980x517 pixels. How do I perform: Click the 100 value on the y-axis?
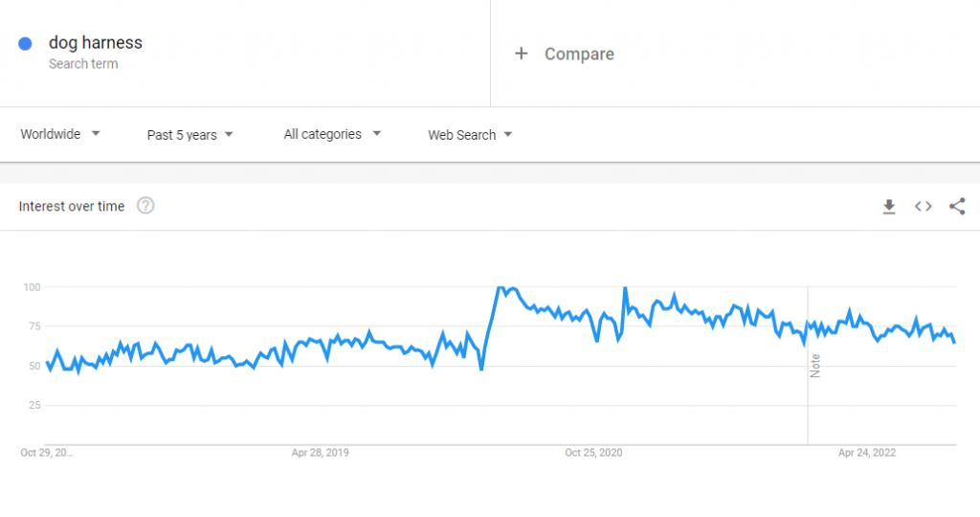pyautogui.click(x=32, y=287)
